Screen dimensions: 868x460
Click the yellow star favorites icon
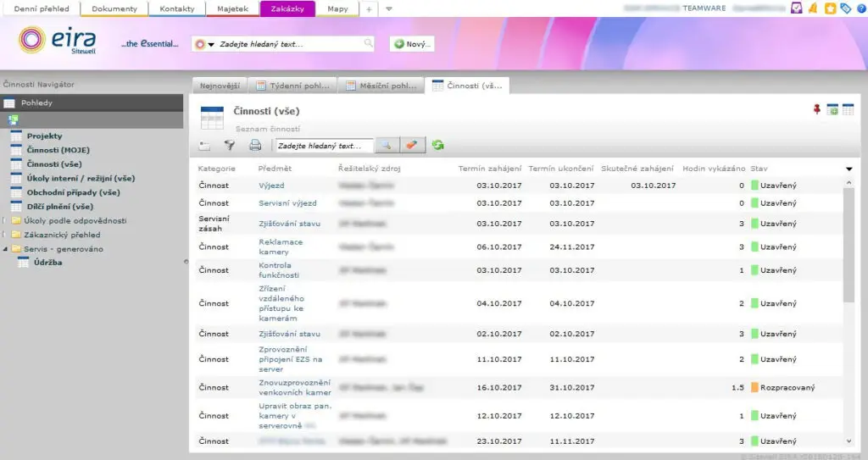831,8
